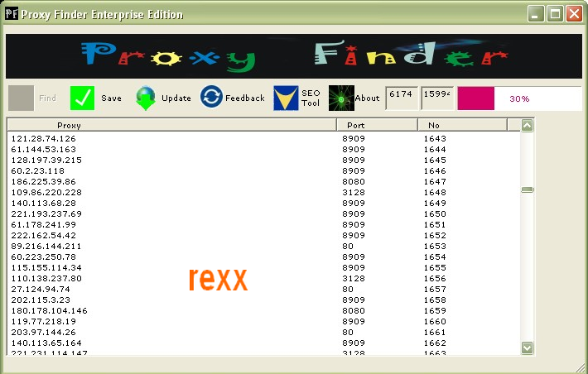Click the SEO Tool label
This screenshot has width=588, height=374.
point(311,98)
